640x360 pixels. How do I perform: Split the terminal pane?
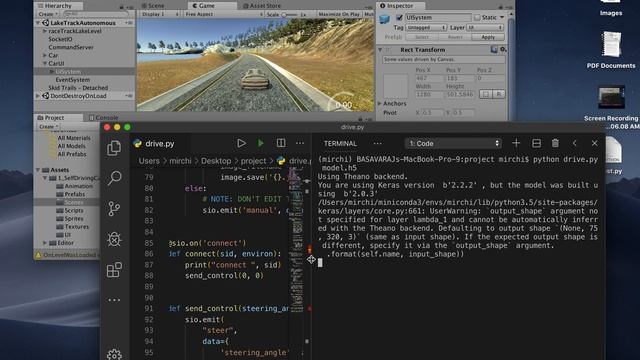(x=536, y=143)
